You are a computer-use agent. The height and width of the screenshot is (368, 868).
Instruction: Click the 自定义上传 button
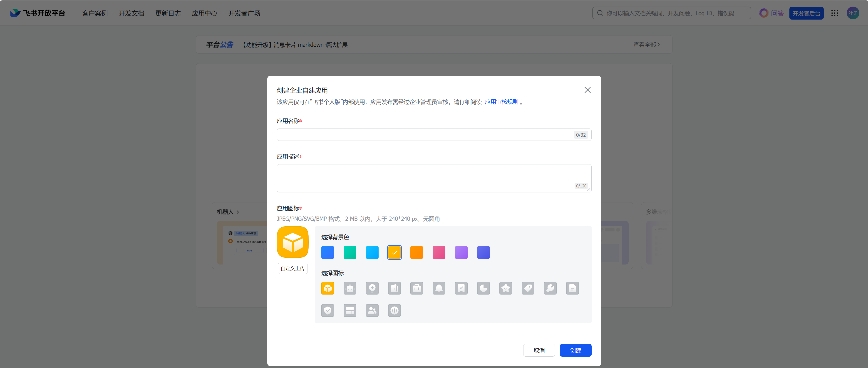tap(293, 269)
